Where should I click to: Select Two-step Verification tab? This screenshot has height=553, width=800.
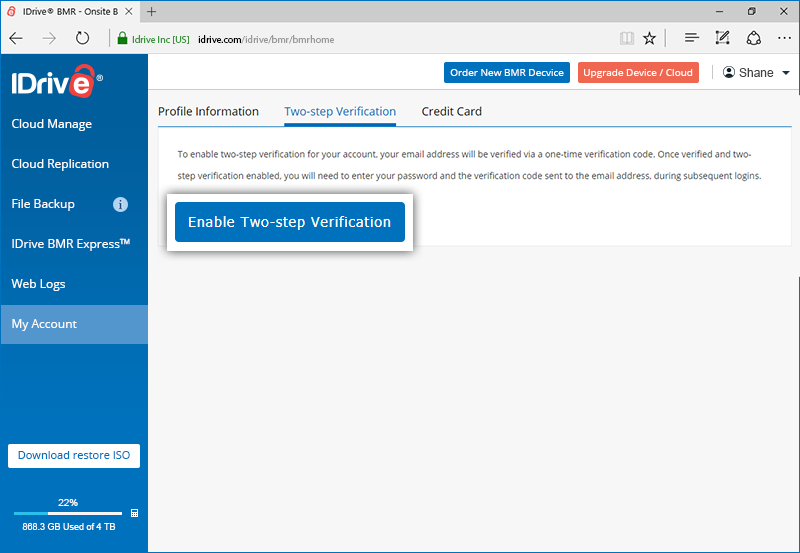(x=340, y=111)
